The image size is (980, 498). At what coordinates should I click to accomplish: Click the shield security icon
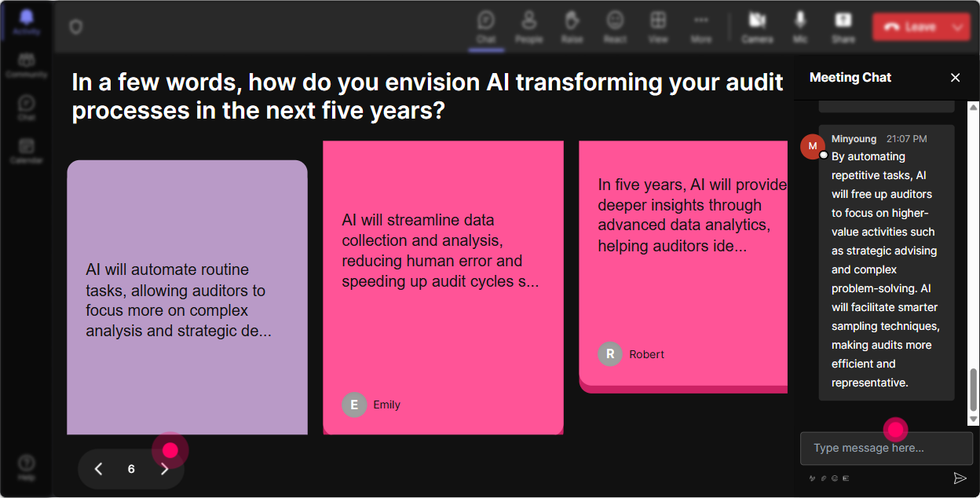[x=75, y=27]
